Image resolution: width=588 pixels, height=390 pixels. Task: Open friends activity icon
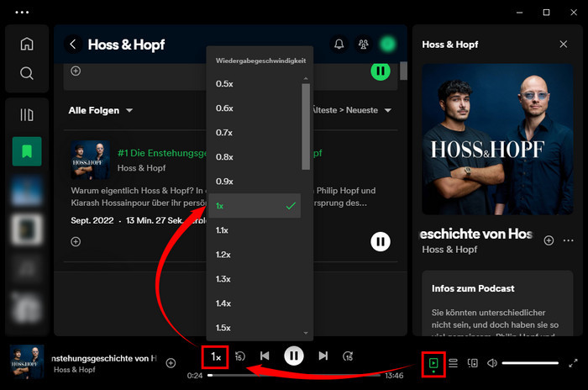click(x=364, y=45)
